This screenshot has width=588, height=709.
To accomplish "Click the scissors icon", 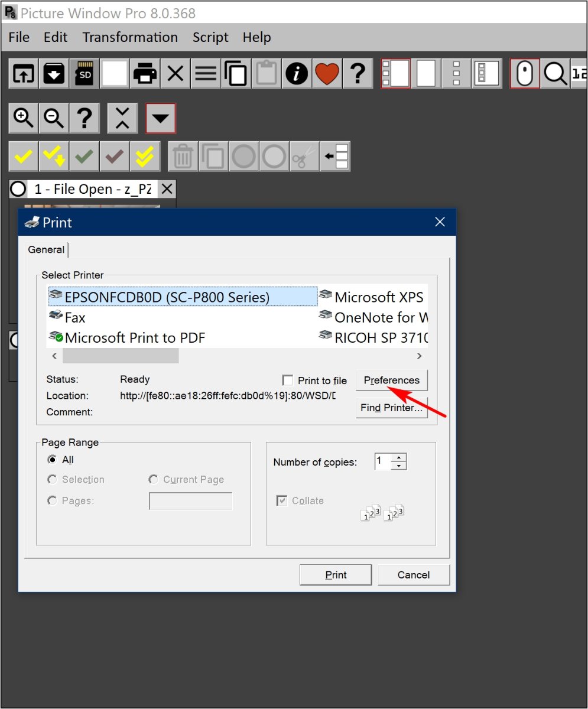I will [x=304, y=157].
